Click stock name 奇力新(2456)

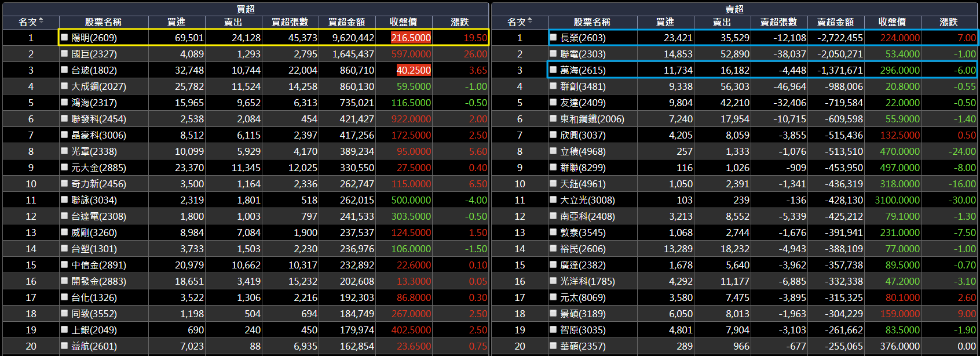[x=98, y=184]
